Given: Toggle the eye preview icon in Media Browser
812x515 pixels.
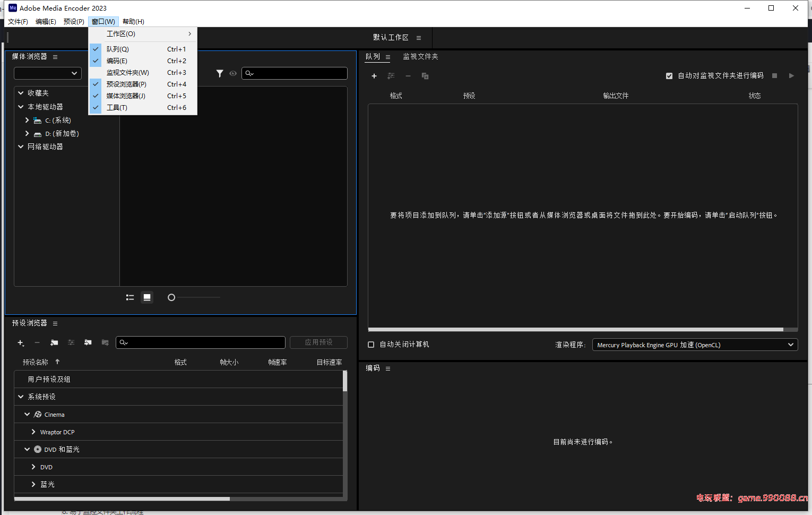Looking at the screenshot, I should (x=233, y=73).
